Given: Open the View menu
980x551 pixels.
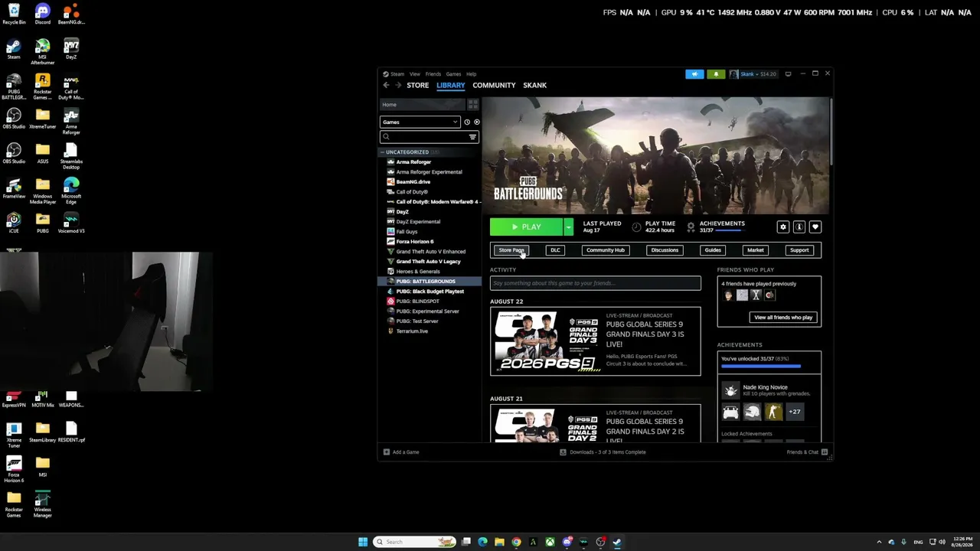Looking at the screenshot, I should (x=414, y=74).
